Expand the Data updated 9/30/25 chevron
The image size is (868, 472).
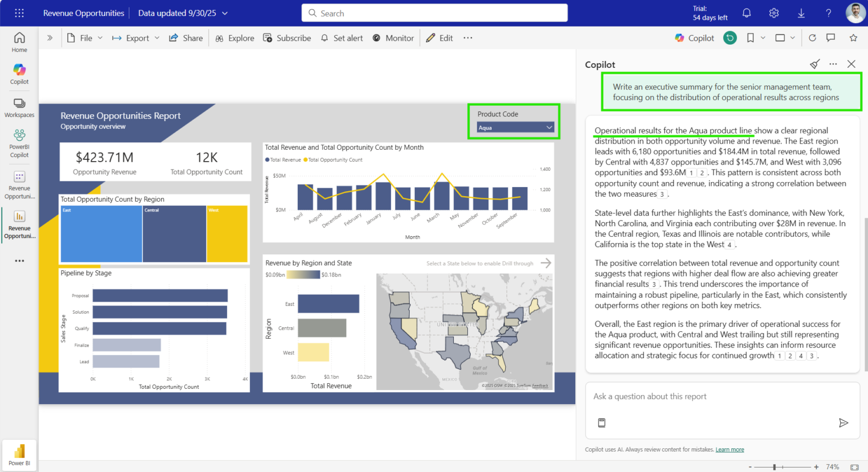point(225,13)
